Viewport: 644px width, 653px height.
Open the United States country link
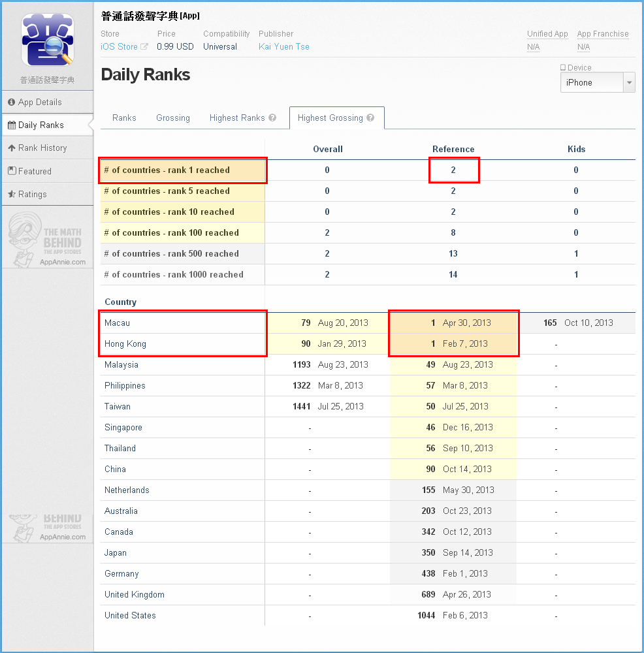(130, 616)
